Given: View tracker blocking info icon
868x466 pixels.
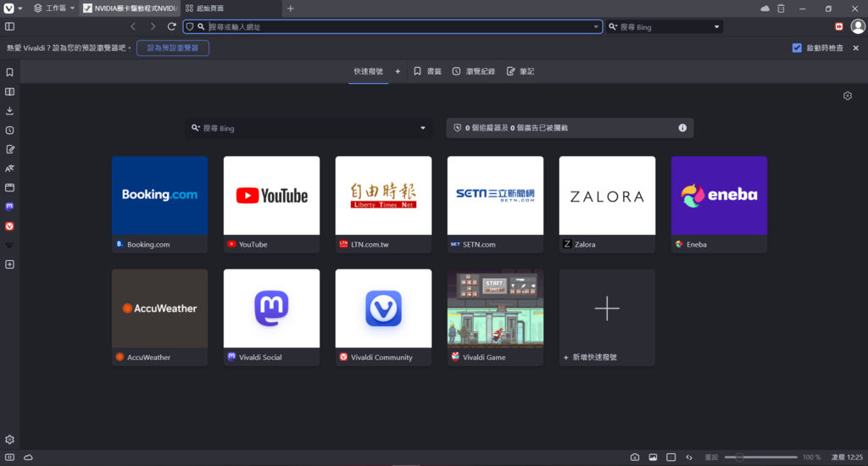Looking at the screenshot, I should 682,128.
